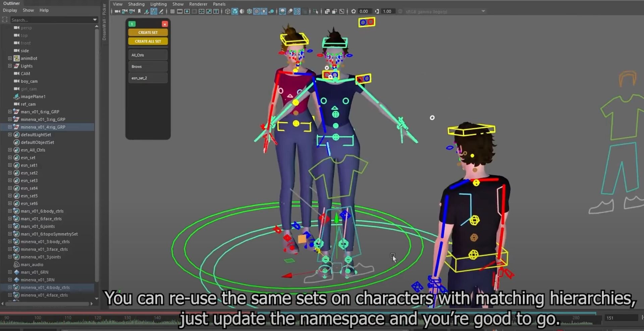Open the Renderer panel menu

(x=198, y=4)
